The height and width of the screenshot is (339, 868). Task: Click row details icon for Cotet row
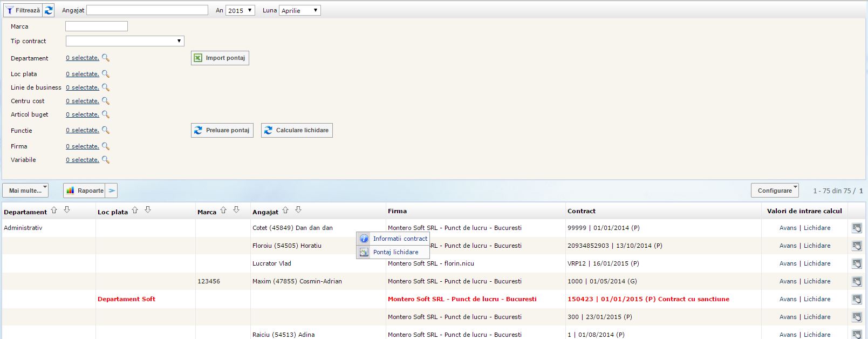coord(856,228)
